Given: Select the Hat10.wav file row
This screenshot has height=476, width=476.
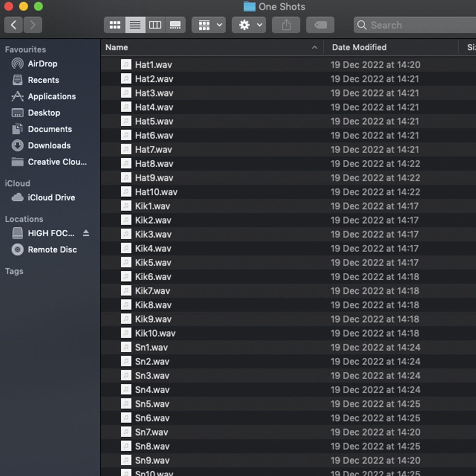Looking at the screenshot, I should pyautogui.click(x=156, y=192).
